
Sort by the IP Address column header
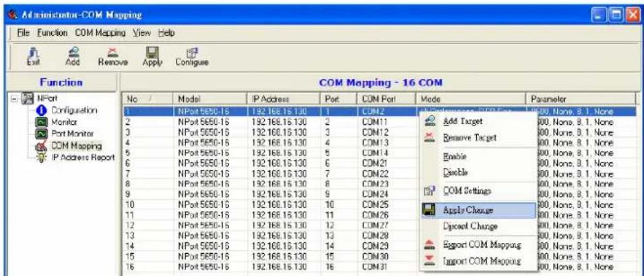pyautogui.click(x=282, y=99)
